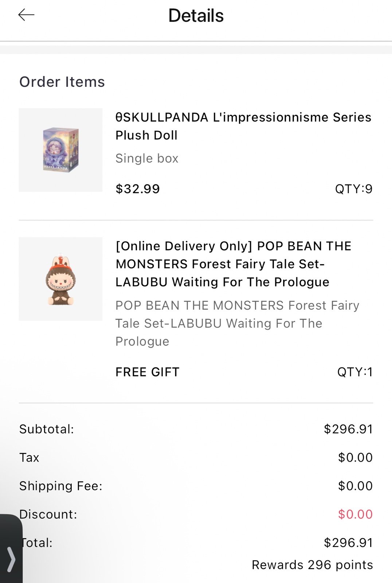Click the Tax amount value
The height and width of the screenshot is (583, 392).
[x=355, y=458]
